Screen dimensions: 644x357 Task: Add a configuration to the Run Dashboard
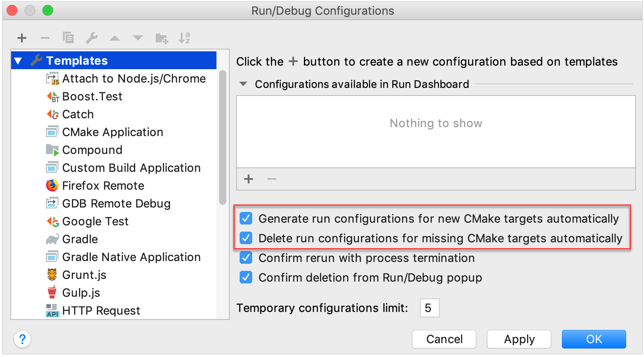(x=248, y=179)
